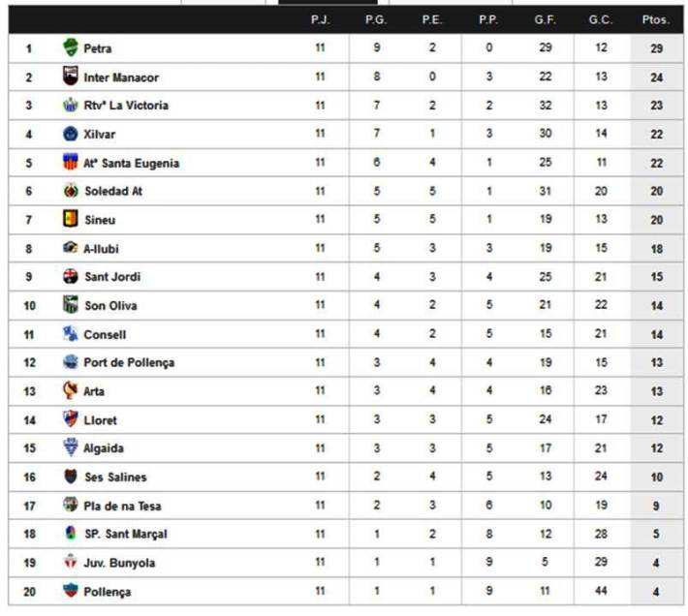Sort standings by P.G. column header
Viewport: 688px width, 616px height.
coord(376,19)
